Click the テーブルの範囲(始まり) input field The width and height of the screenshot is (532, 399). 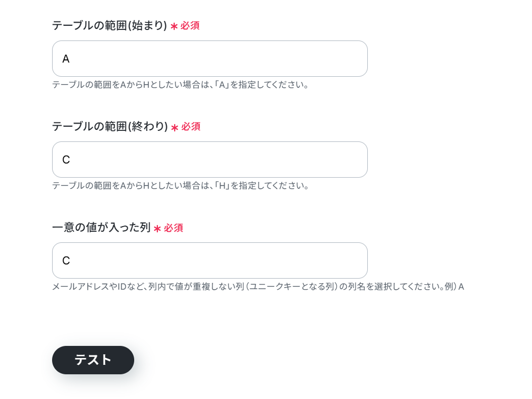[x=209, y=59]
